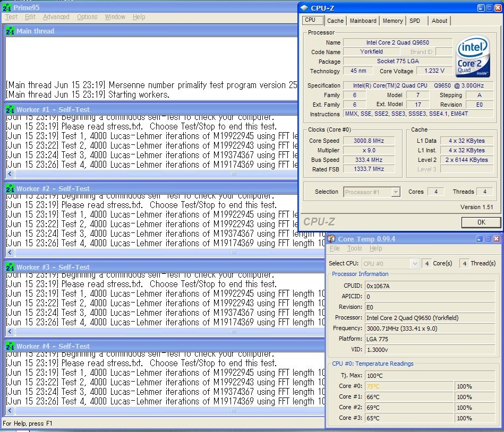Open the Tools menu in Core Temp

click(354, 248)
